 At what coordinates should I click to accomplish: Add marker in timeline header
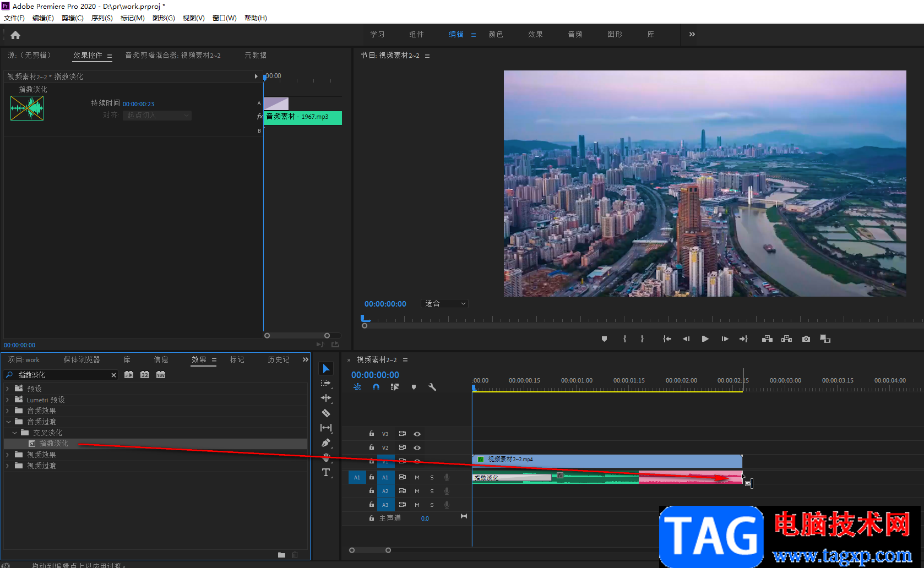pos(414,387)
